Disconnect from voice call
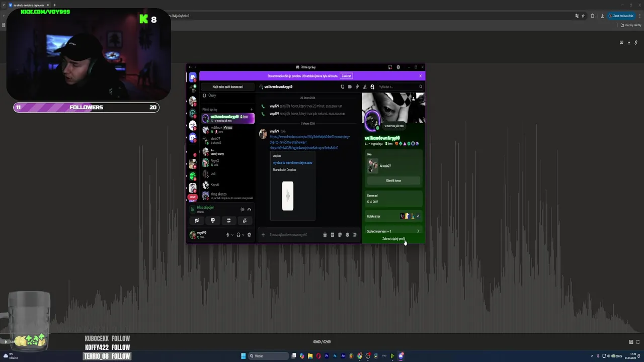 pos(249,209)
